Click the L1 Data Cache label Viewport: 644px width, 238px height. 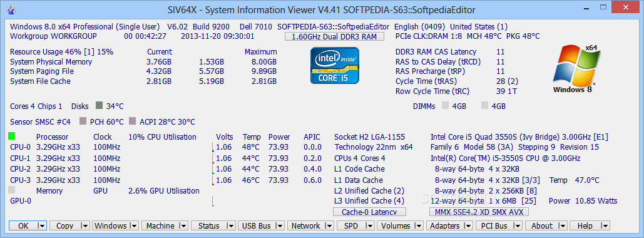pos(359,180)
